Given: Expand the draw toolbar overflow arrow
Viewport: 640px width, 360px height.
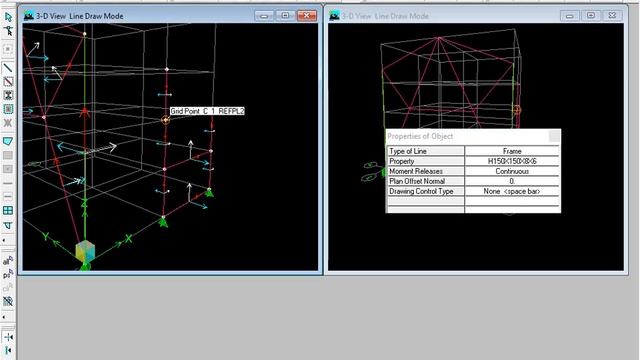Looking at the screenshot, I should [4, 240].
